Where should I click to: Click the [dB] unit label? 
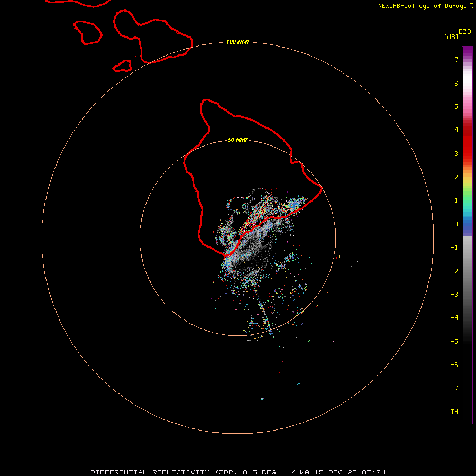coord(452,36)
